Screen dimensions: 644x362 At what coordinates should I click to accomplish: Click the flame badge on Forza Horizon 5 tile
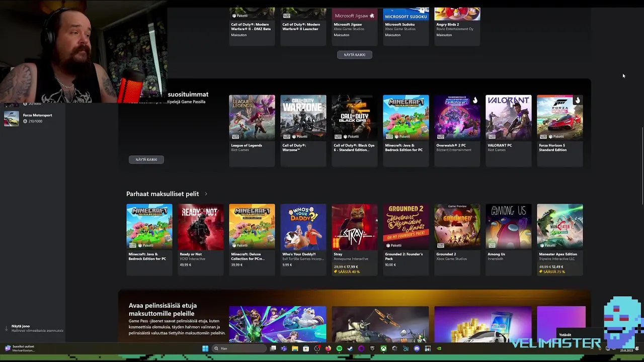point(578,100)
